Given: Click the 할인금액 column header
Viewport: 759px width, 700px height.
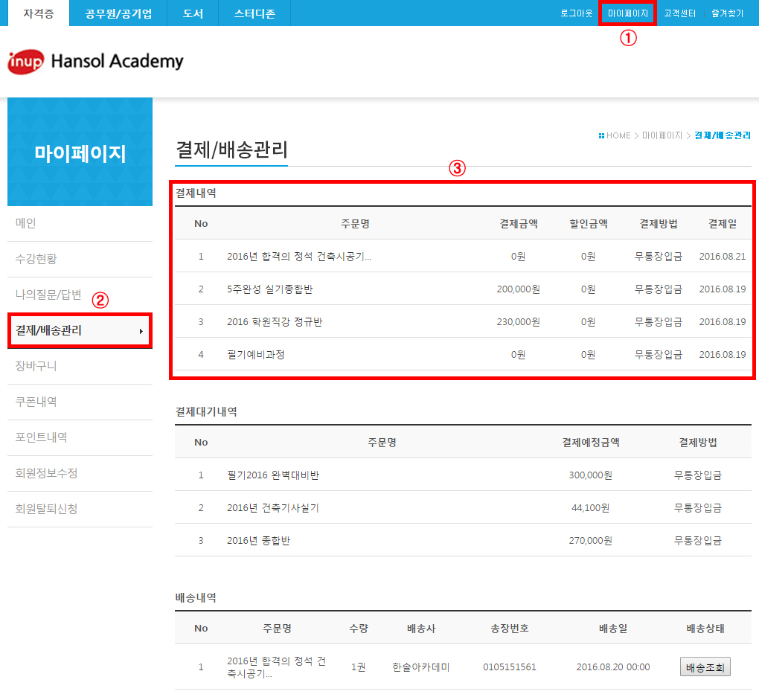Looking at the screenshot, I should (588, 223).
